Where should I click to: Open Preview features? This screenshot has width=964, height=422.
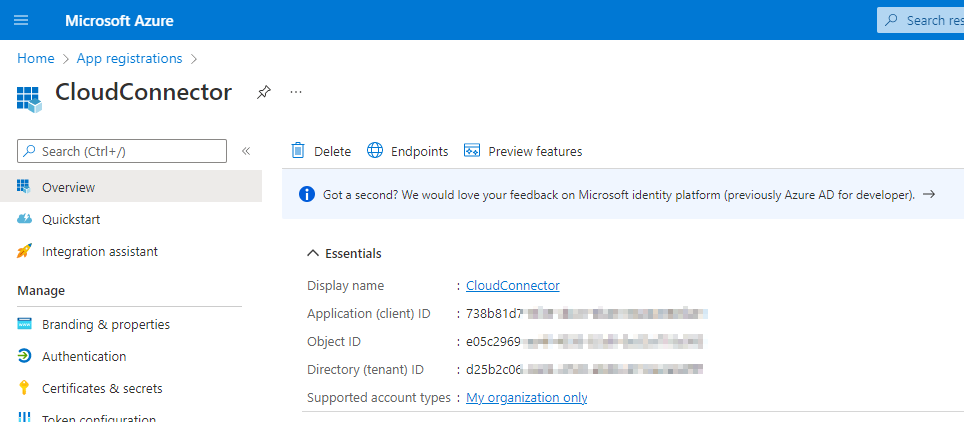click(x=523, y=151)
